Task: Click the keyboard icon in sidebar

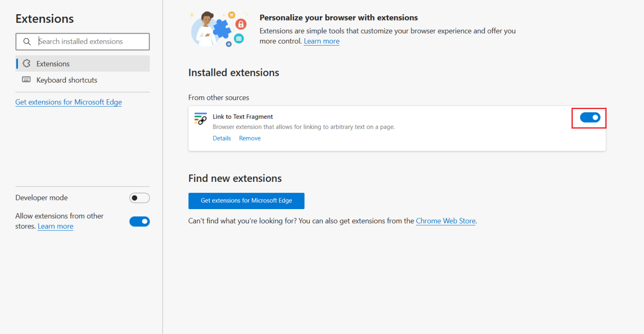Action: point(26,80)
